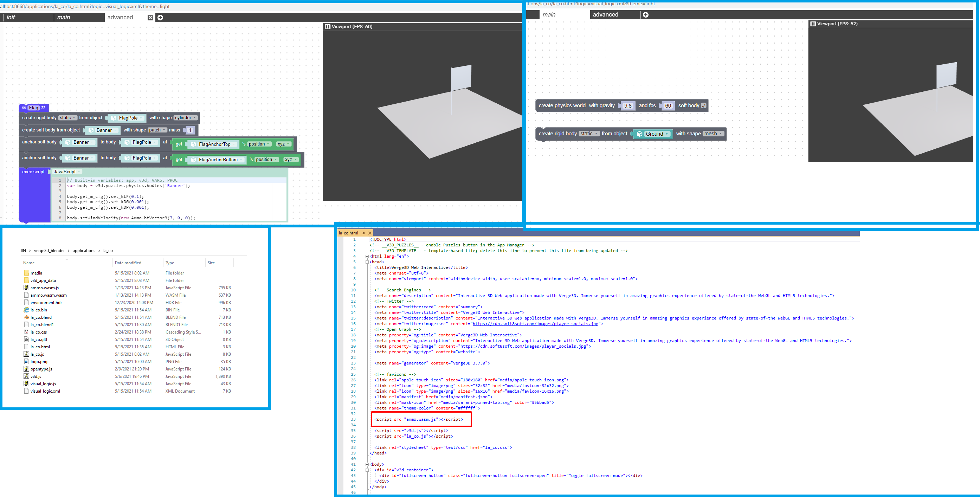The height and width of the screenshot is (497, 980).
Task: Collapse the html tag fold on line 4
Action: [x=367, y=256]
